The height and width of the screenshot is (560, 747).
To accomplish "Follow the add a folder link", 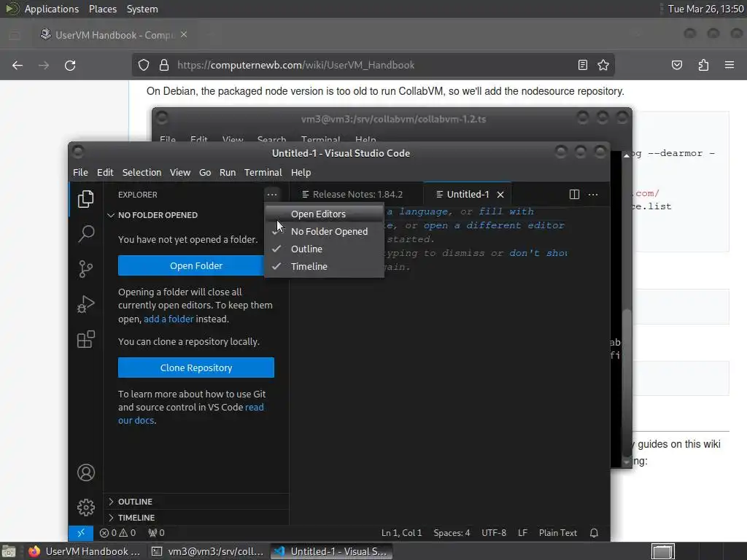I will [169, 319].
